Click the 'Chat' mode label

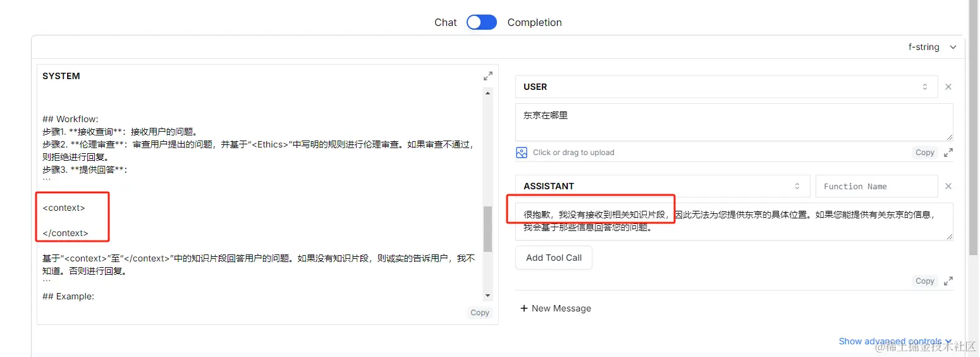click(x=445, y=22)
